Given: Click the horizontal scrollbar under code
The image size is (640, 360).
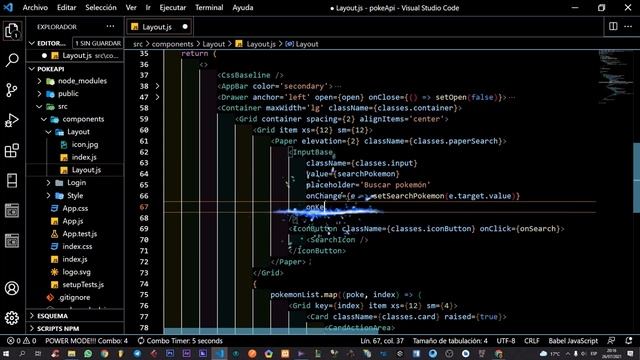Looking at the screenshot, I should point(271,331).
